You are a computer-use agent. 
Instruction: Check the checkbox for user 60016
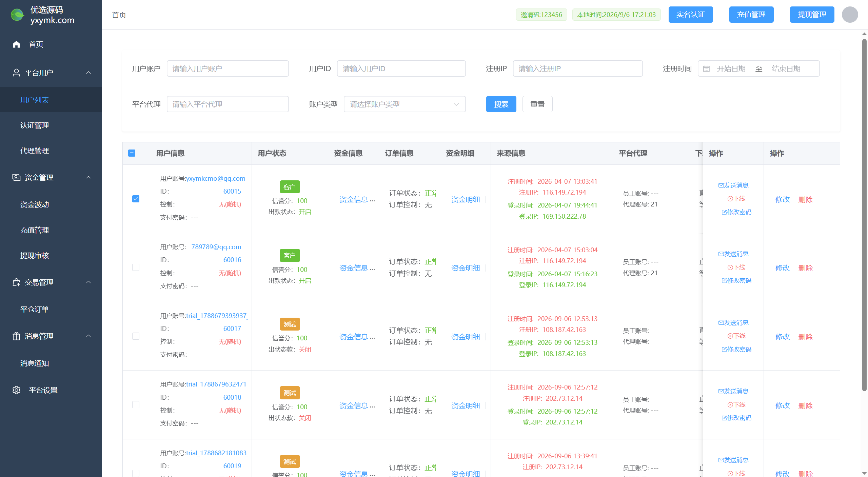click(136, 267)
